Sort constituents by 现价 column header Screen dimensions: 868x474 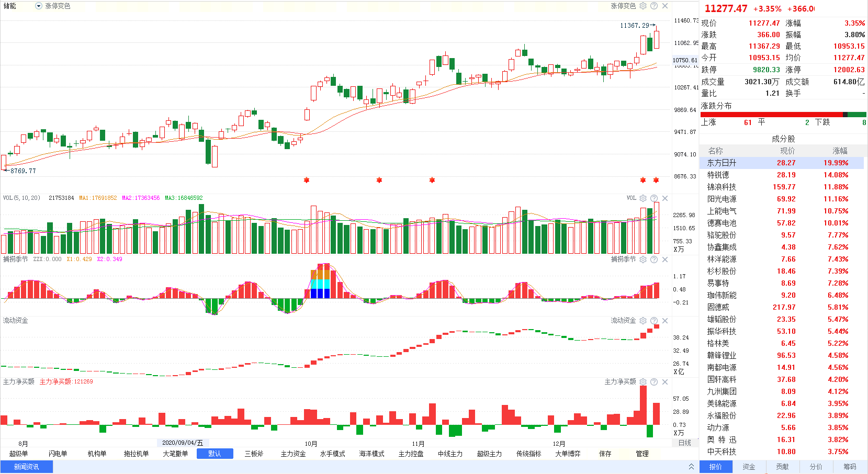787,151
